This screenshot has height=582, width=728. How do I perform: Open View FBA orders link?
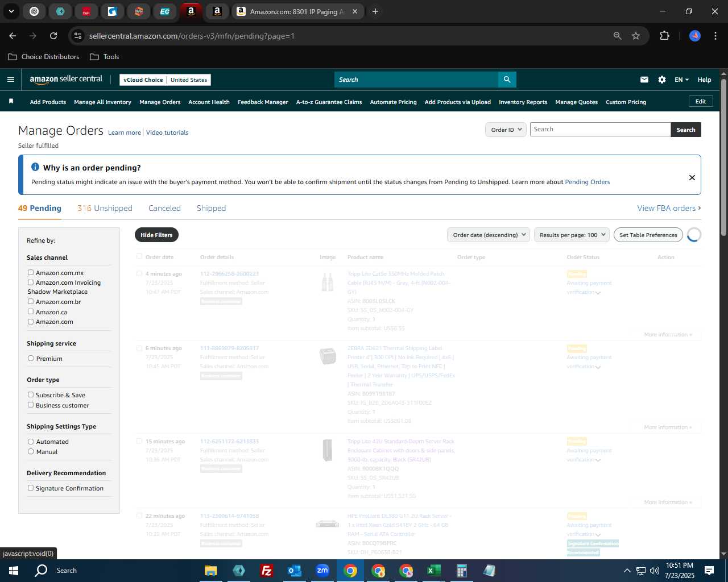[x=669, y=208]
